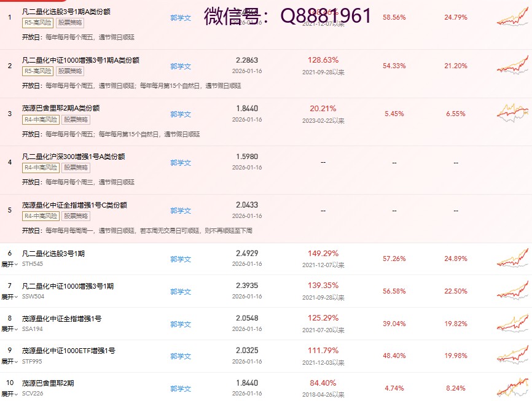This screenshot has width=532, height=401.
Task: Click R4-中高风险 tag under 茂源巴舍里耶2期A类份额
Action: 41,119
